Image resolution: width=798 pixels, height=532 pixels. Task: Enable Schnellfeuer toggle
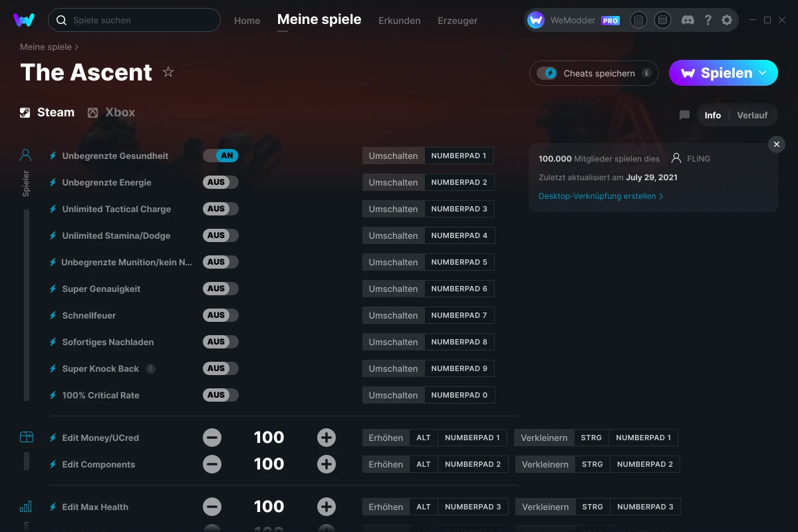(x=221, y=315)
